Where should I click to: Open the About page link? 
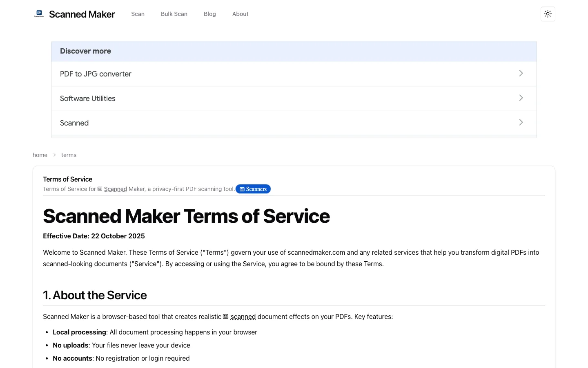click(x=240, y=14)
